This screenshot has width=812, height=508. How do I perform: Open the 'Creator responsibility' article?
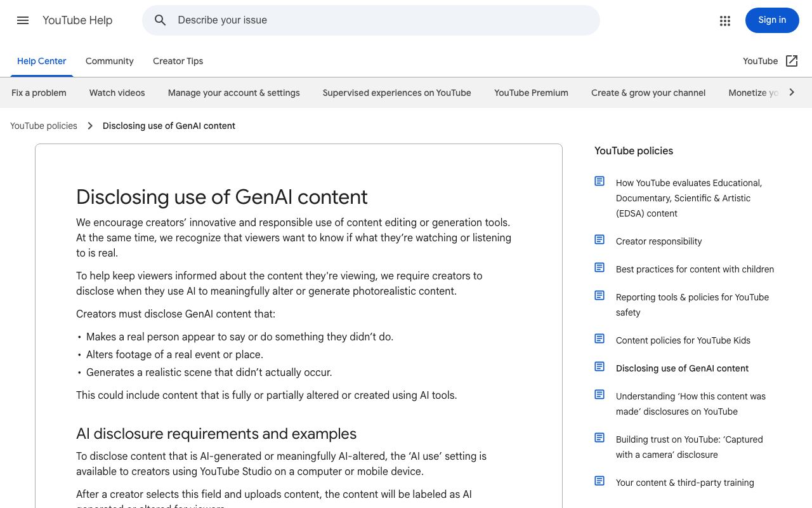pos(659,241)
